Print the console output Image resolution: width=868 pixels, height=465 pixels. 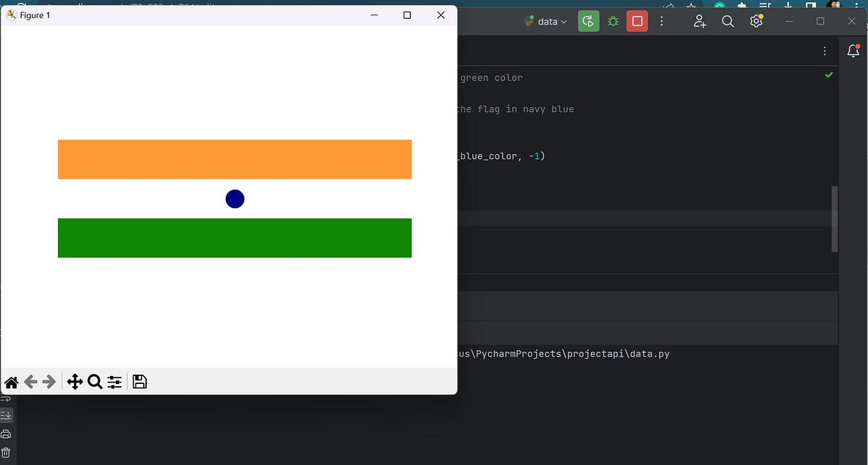click(x=7, y=433)
